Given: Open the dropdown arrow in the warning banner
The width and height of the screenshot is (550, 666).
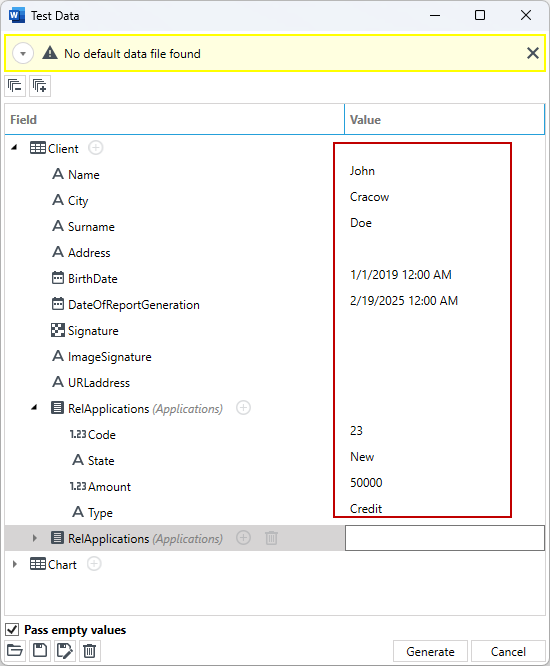Looking at the screenshot, I should (23, 54).
